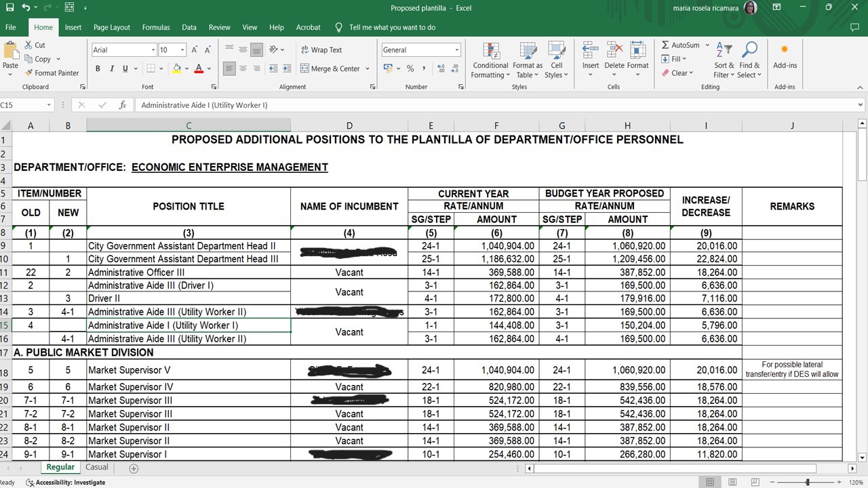Apply Percent Style to the cell
The image size is (868, 488).
tap(410, 68)
